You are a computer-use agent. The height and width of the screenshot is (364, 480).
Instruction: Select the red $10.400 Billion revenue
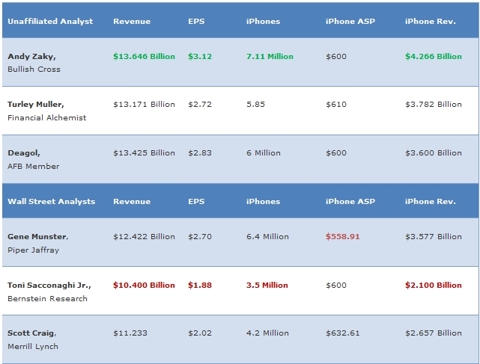tap(144, 285)
